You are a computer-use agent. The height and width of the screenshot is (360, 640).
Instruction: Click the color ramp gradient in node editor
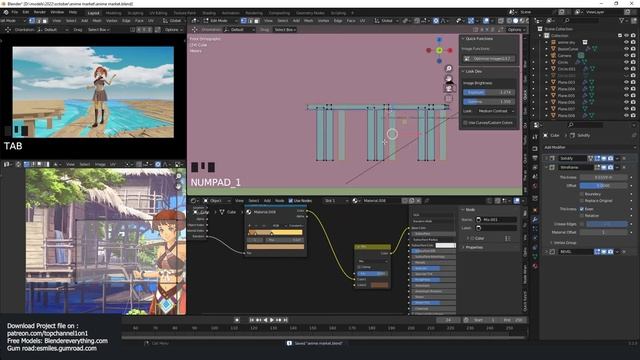pos(276,232)
